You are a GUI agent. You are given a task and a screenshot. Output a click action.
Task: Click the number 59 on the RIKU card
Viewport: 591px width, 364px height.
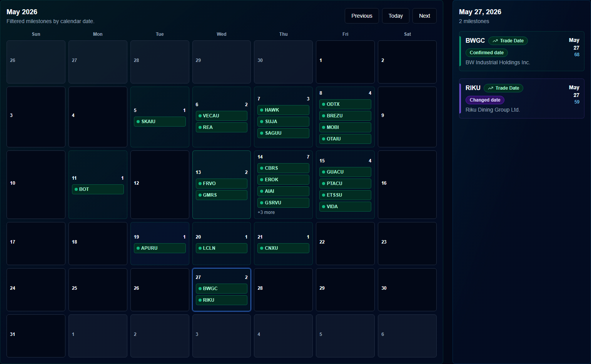pyautogui.click(x=577, y=102)
